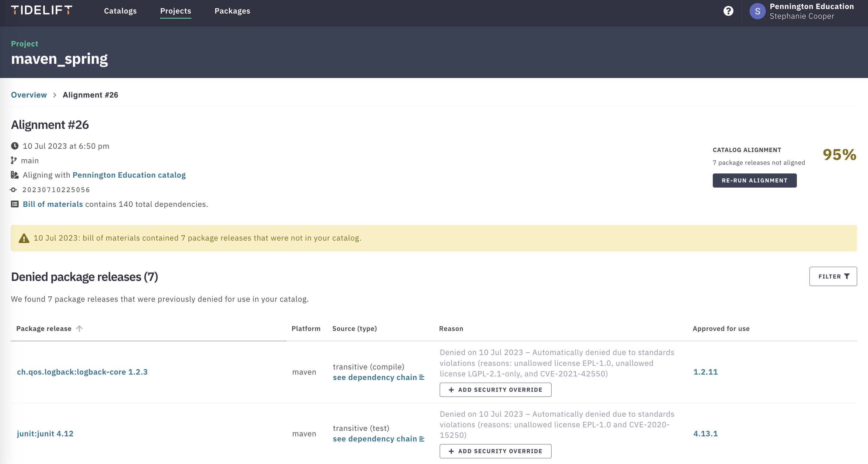See dependency chain for junit
This screenshot has height=464, width=868.
[x=379, y=439]
